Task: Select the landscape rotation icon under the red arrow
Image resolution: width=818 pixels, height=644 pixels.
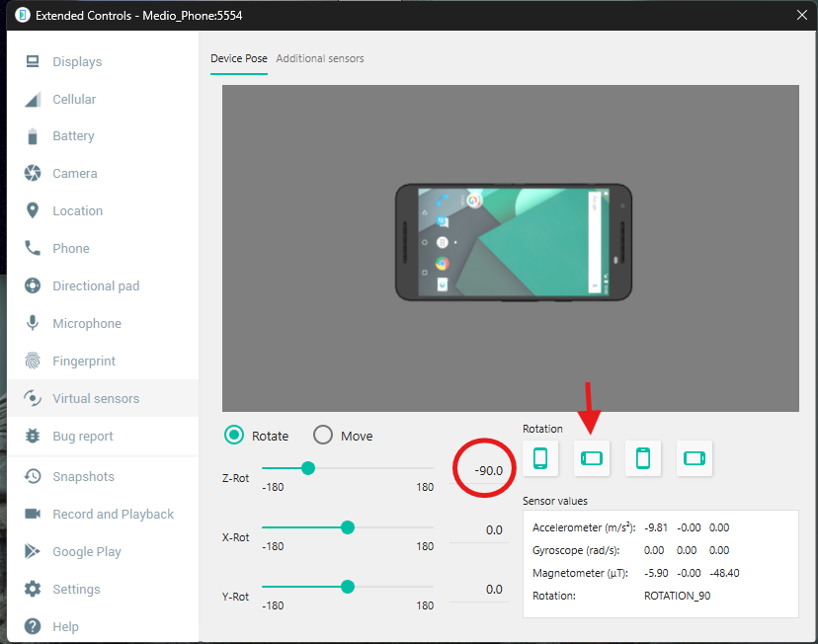Action: tap(592, 458)
